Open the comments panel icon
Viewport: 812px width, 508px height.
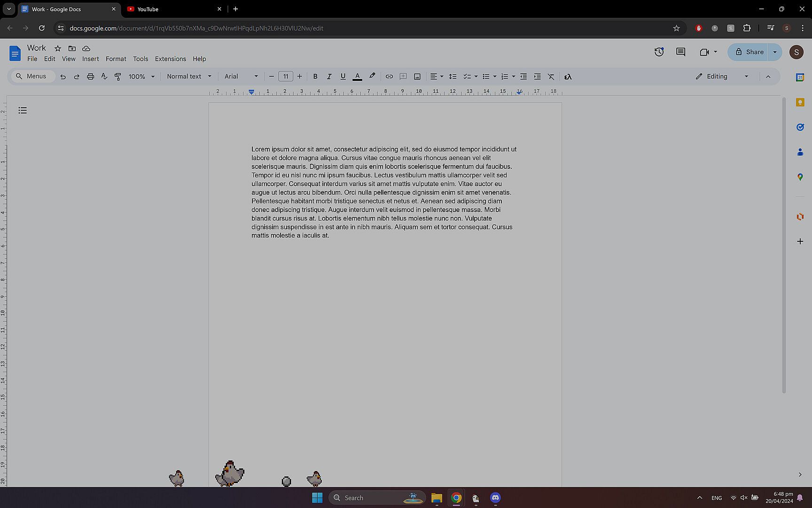680,52
